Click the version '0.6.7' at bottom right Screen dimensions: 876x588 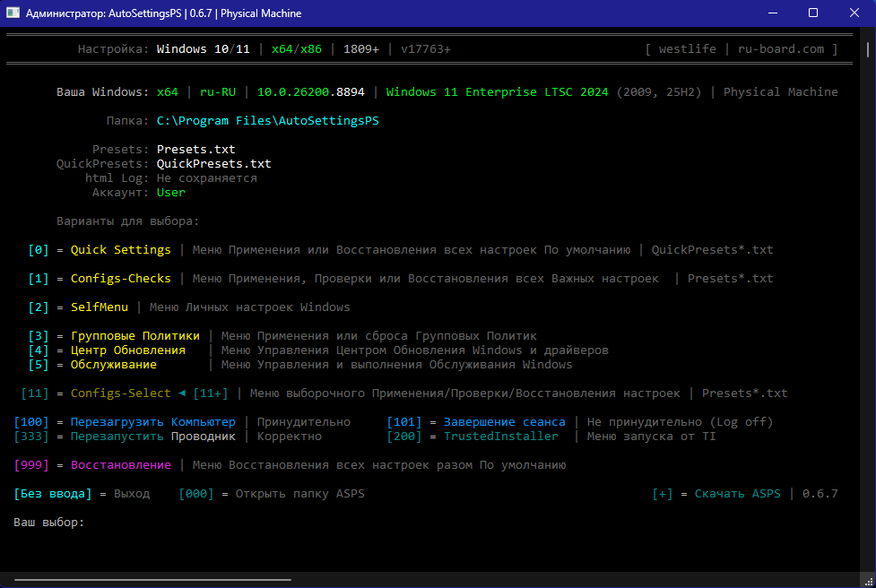[x=820, y=494]
